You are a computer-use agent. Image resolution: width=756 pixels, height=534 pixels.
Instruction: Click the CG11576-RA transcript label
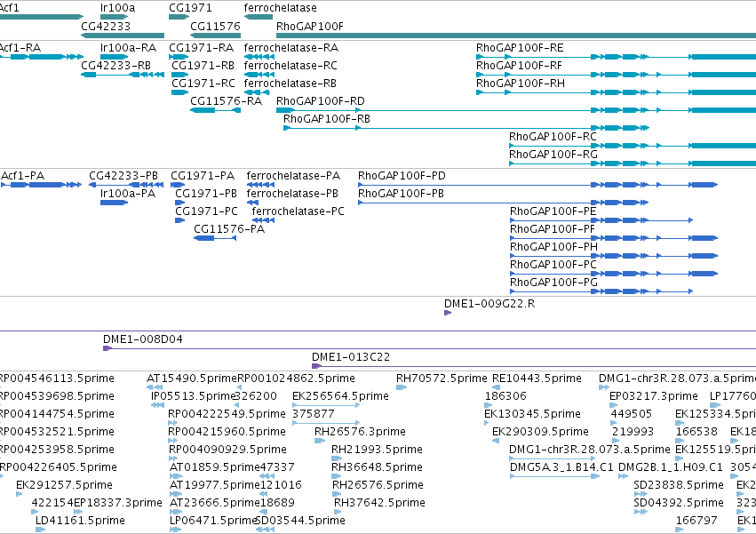click(x=227, y=101)
